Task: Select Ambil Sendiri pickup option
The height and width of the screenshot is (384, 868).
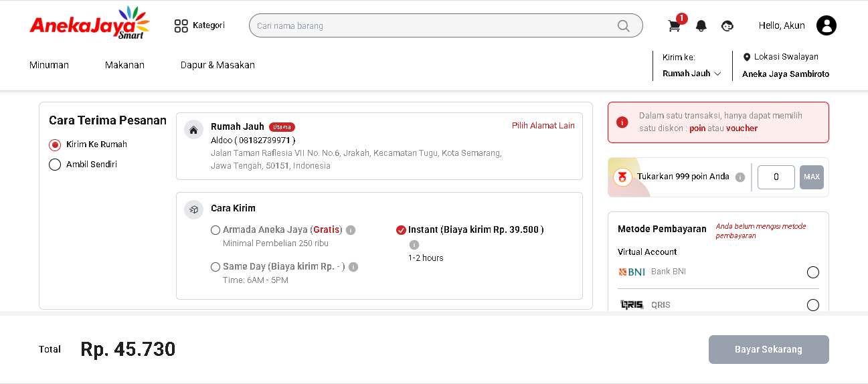Action: point(55,165)
